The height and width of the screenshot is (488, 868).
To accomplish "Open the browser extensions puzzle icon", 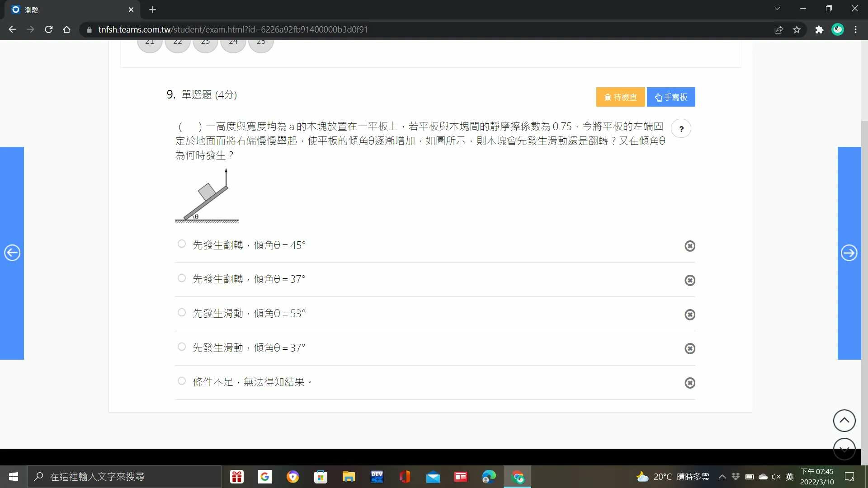I will click(819, 30).
